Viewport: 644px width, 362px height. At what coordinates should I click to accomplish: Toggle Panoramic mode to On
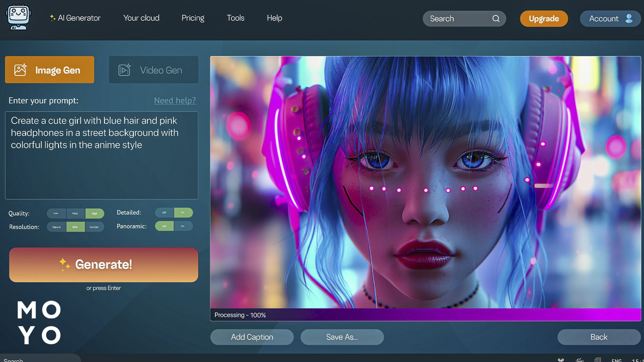click(x=183, y=226)
